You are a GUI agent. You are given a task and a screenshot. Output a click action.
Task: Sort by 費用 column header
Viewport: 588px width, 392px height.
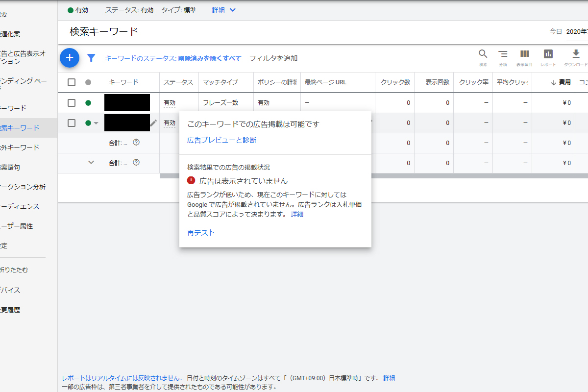(561, 82)
